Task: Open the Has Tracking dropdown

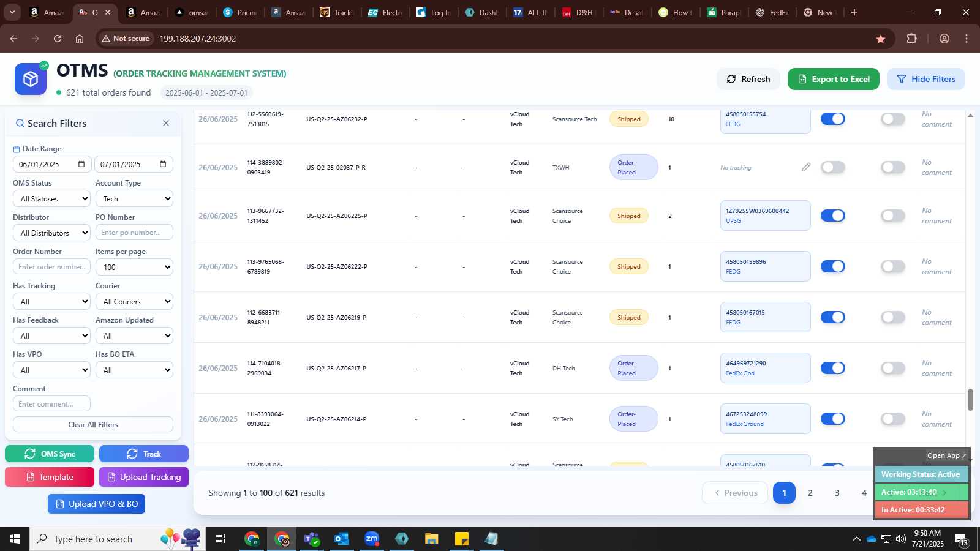Action: [51, 301]
